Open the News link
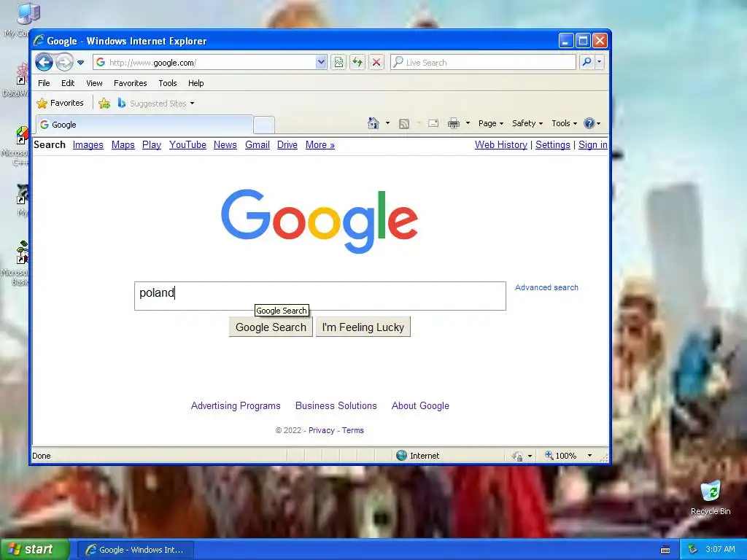 coord(225,145)
